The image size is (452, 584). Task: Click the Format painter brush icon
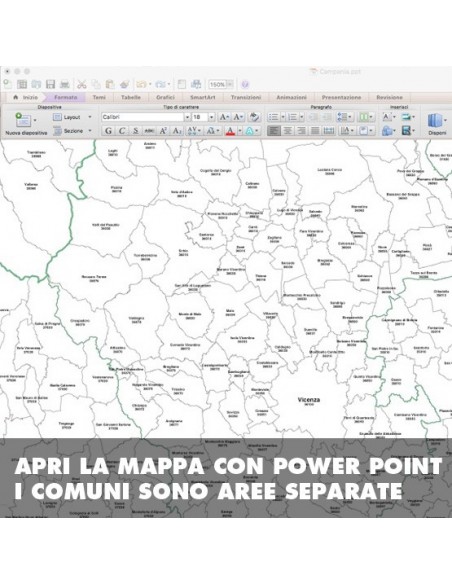124,84
